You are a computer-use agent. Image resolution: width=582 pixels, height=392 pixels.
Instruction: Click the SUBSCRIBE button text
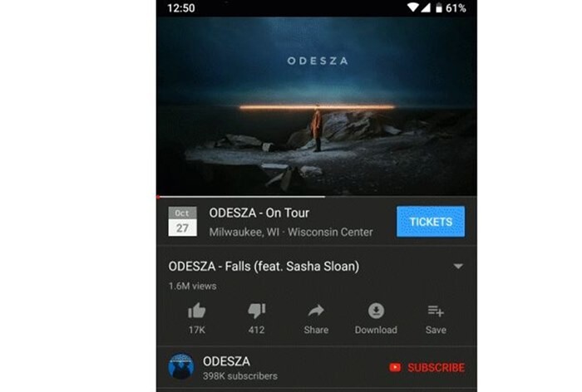[436, 368]
